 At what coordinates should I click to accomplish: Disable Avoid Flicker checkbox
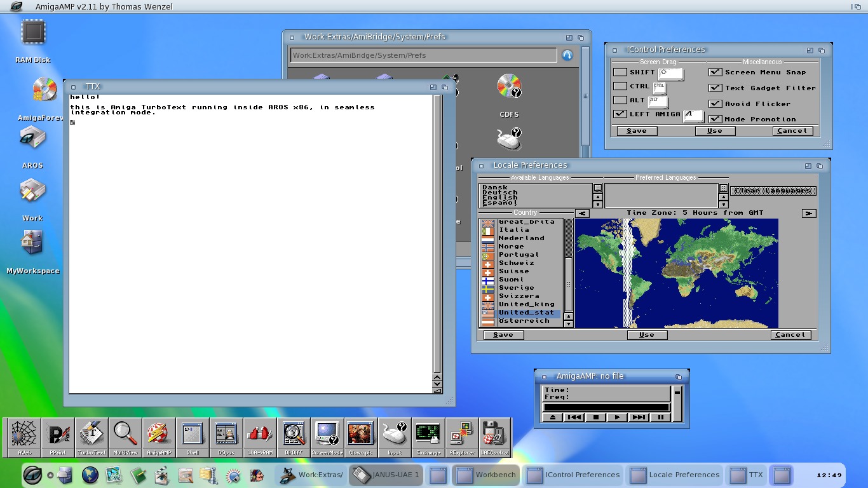point(715,104)
